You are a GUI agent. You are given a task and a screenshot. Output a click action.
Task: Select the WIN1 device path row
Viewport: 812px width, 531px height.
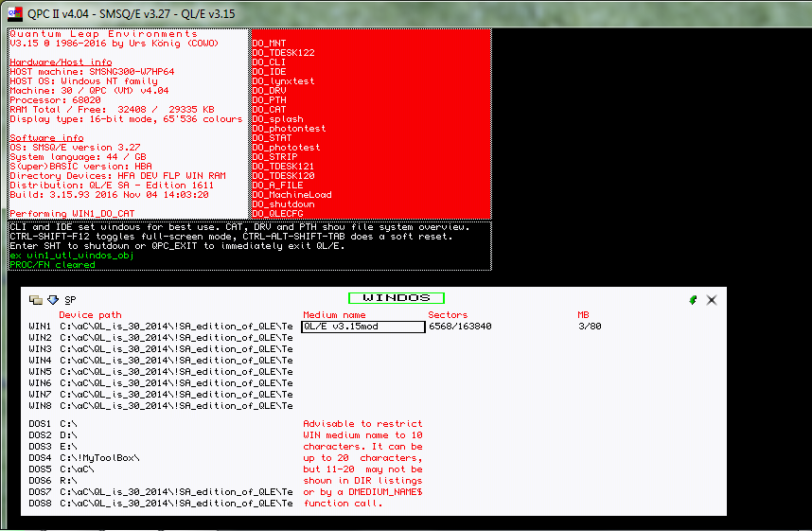pyautogui.click(x=161, y=327)
